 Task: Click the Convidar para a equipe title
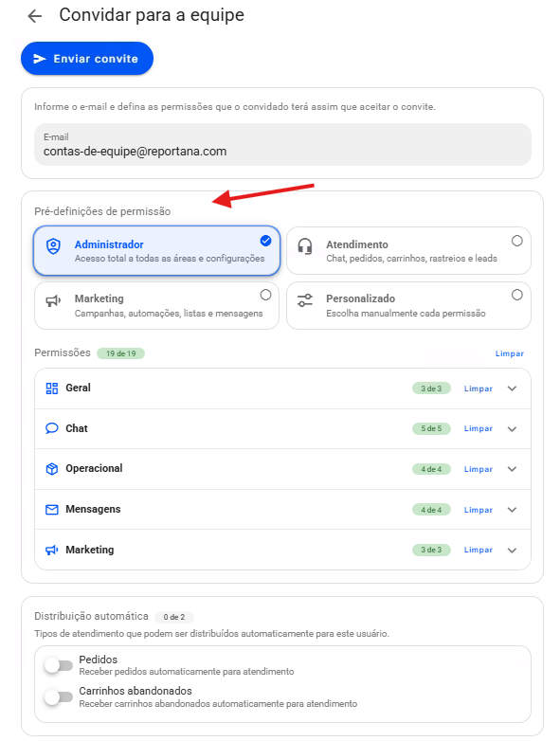(152, 15)
